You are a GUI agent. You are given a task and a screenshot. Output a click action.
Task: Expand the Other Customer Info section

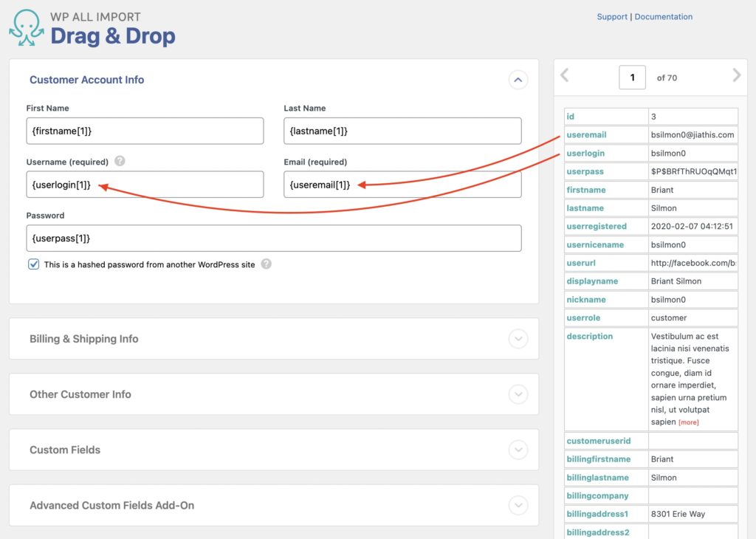pyautogui.click(x=518, y=394)
